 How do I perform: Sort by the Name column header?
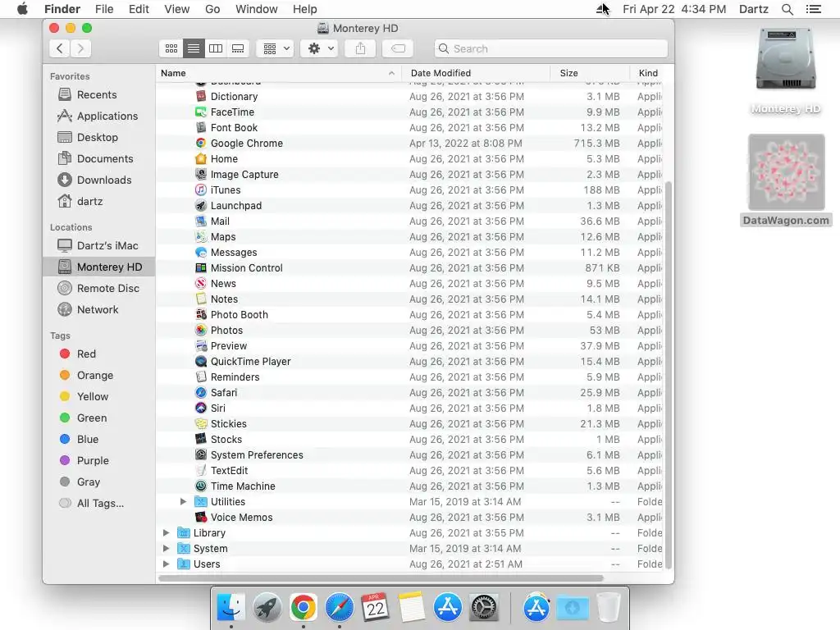point(279,73)
